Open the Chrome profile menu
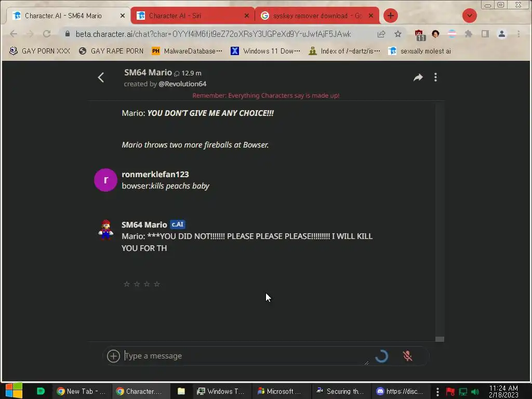 (x=502, y=34)
